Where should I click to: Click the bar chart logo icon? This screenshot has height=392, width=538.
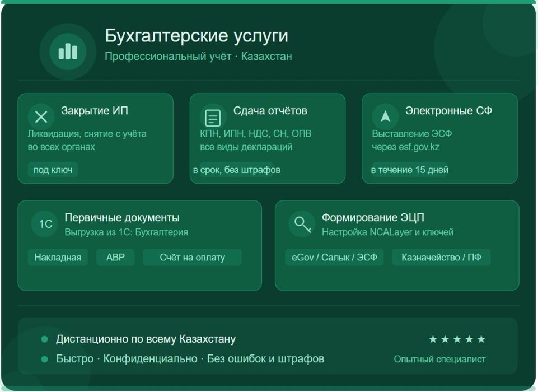[x=68, y=52]
